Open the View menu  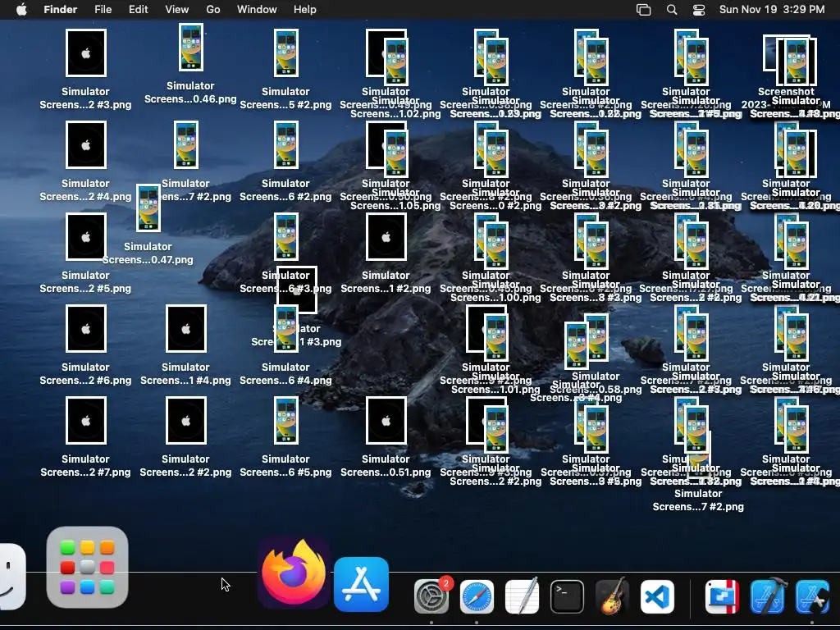click(x=177, y=10)
